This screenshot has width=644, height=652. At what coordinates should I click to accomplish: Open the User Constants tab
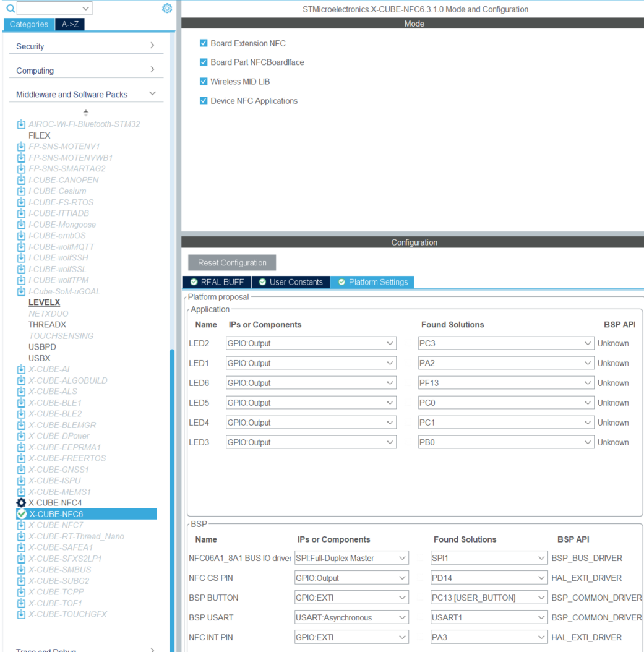click(291, 282)
